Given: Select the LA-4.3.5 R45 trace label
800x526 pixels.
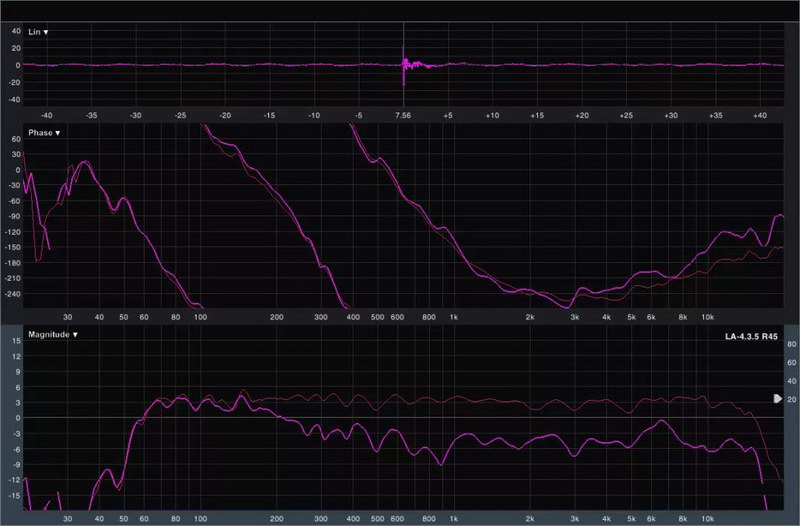Looking at the screenshot, I should 751,336.
